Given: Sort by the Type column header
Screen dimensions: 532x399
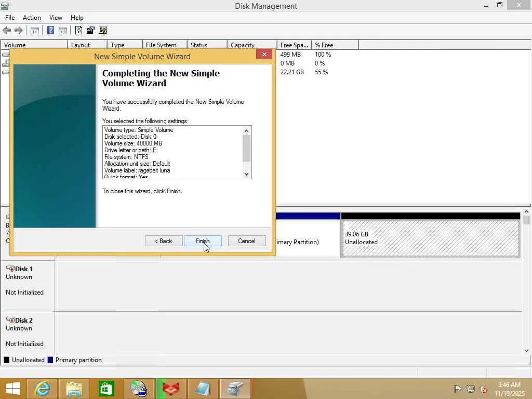Looking at the screenshot, I should click(125, 45).
